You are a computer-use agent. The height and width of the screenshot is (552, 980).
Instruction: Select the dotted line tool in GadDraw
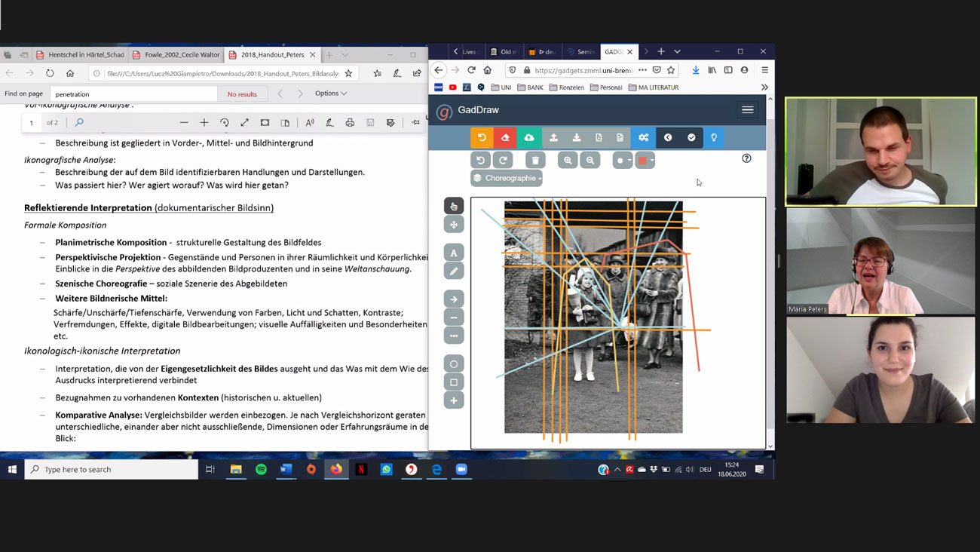point(454,335)
